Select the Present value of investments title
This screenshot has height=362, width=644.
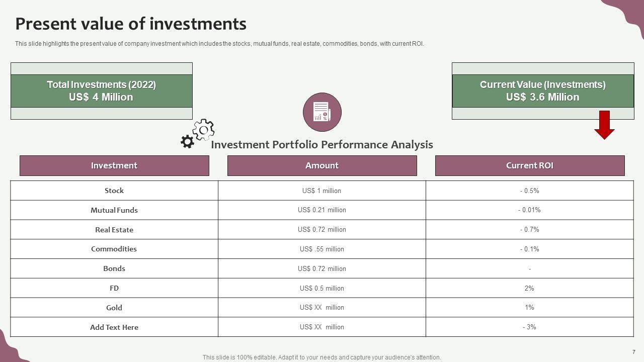pos(131,24)
